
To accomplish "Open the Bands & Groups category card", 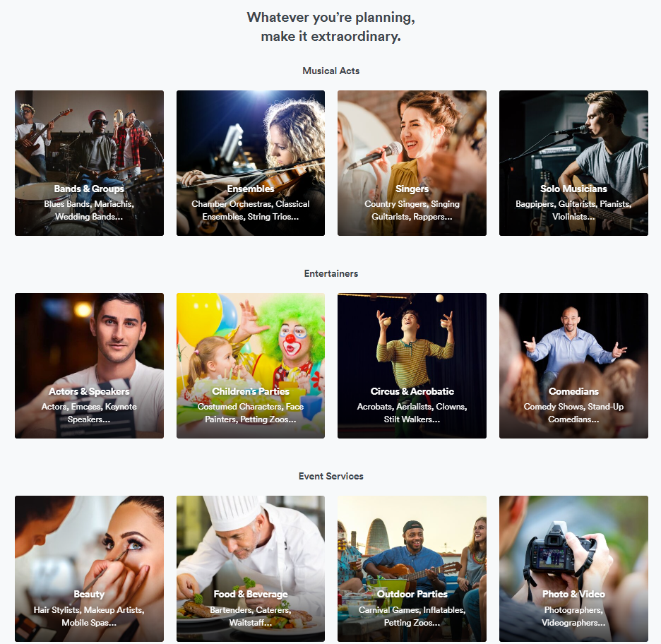I will pyautogui.click(x=89, y=162).
